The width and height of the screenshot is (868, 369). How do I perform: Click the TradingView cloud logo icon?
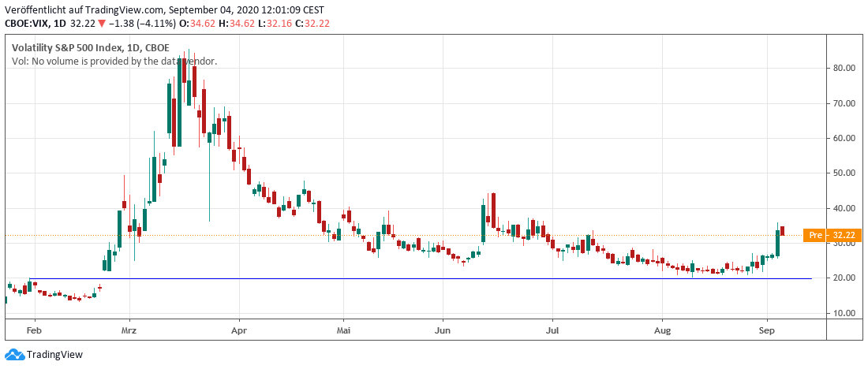point(14,355)
